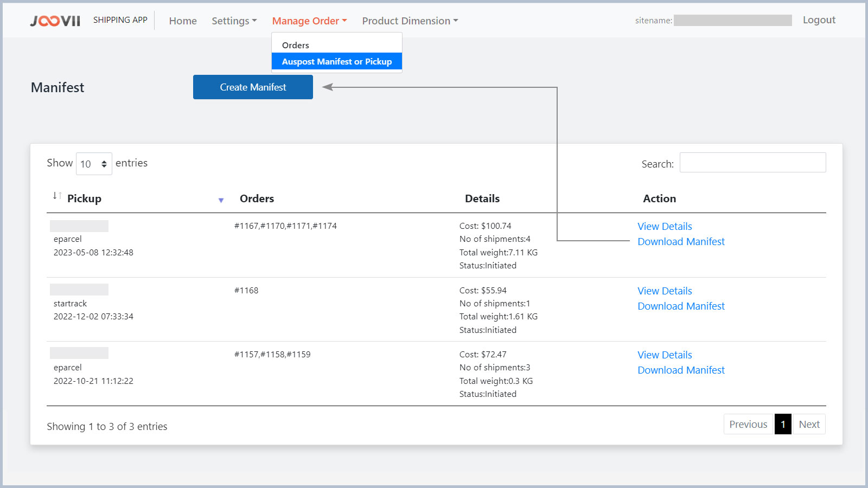
Task: Download Manifest for orders #1167 through #1174
Action: point(681,241)
